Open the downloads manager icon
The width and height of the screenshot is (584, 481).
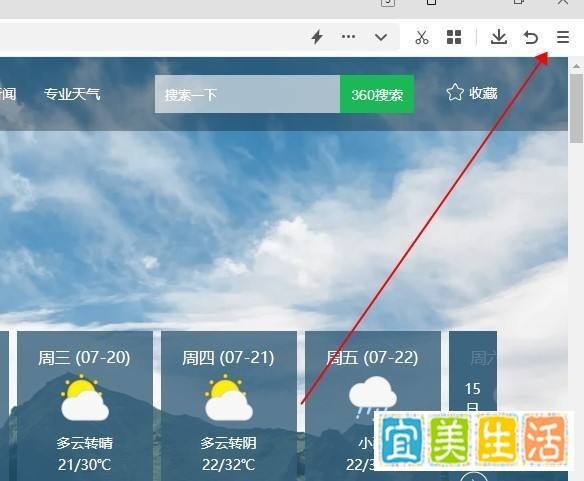[499, 37]
